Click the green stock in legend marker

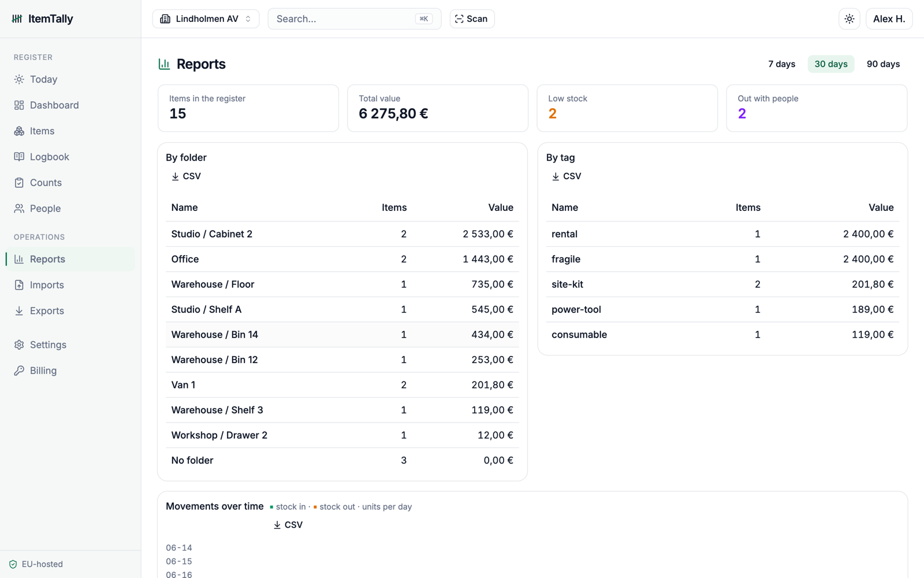click(x=271, y=507)
